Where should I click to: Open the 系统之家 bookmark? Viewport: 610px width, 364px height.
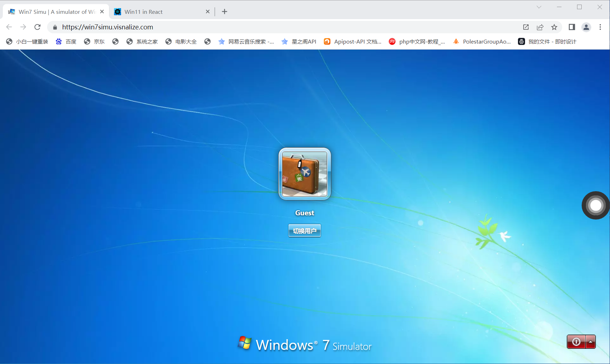click(x=142, y=41)
